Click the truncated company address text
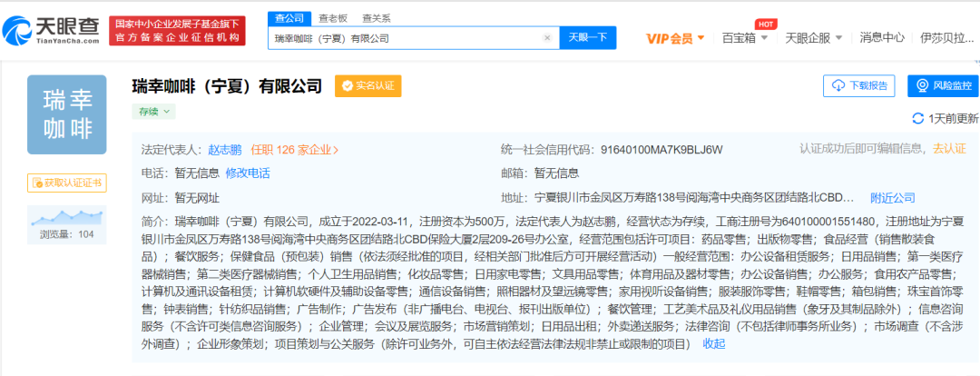980x376 pixels. (694, 198)
